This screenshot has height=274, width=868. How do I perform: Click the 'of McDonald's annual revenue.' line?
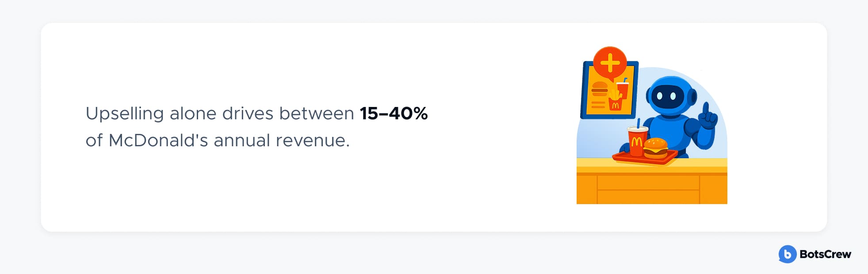(x=218, y=141)
